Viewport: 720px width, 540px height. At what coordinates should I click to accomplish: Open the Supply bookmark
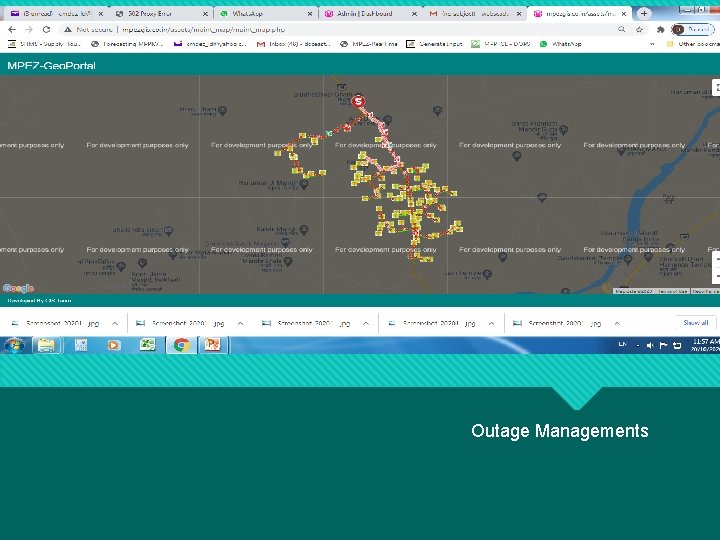(x=44, y=44)
